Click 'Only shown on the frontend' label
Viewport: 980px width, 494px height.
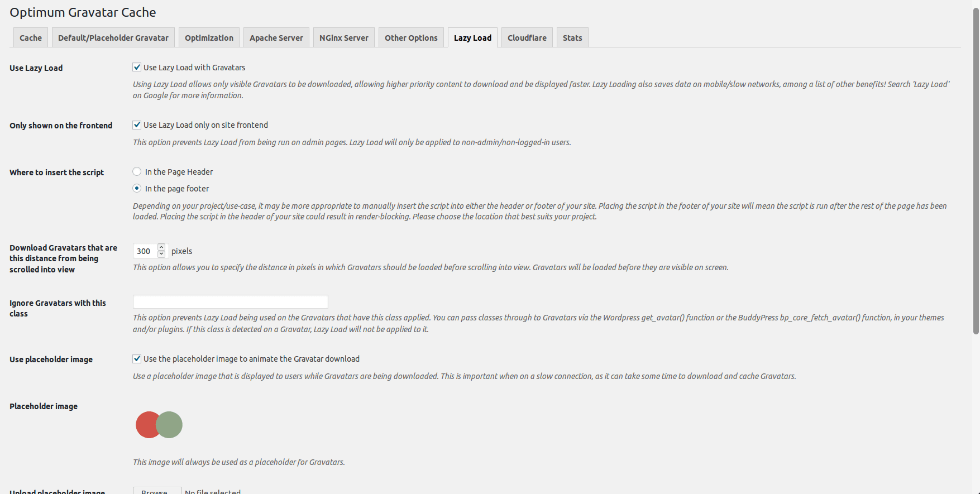(x=61, y=126)
